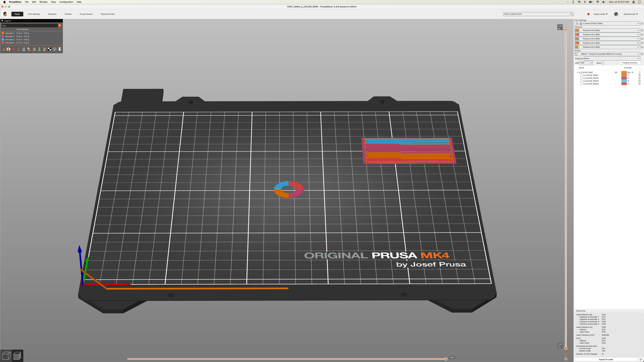Collapse the 4_COLOR_RING object tree
Image resolution: width=644 pixels, height=362 pixels.
coord(577,72)
